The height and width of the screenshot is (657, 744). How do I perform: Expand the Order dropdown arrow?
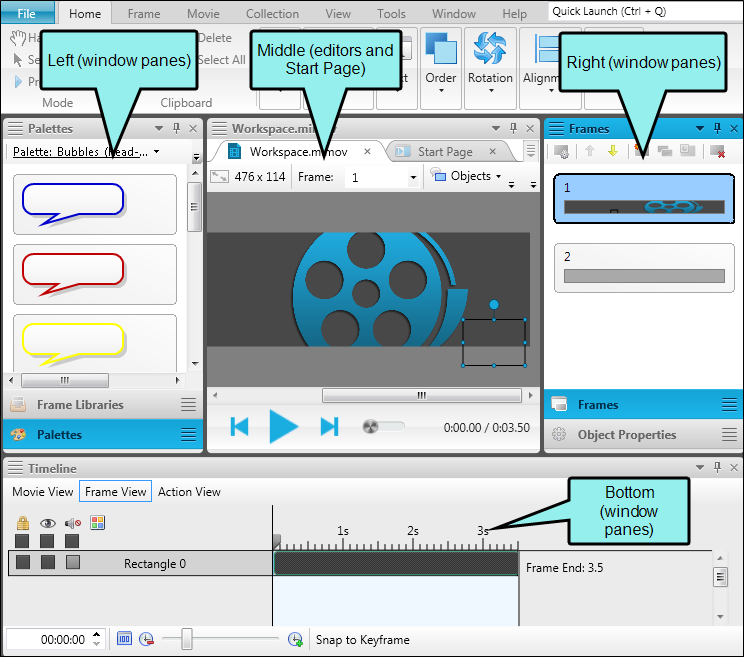pos(441,90)
